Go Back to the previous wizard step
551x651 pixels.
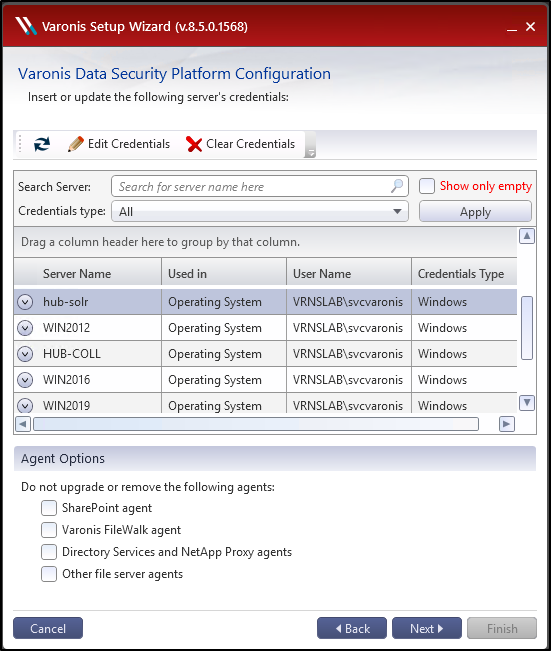click(x=352, y=628)
